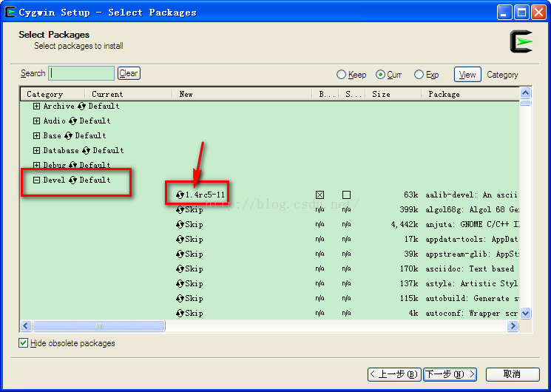
Task: Click the 下一步(N) next button
Action: pyautogui.click(x=450, y=374)
